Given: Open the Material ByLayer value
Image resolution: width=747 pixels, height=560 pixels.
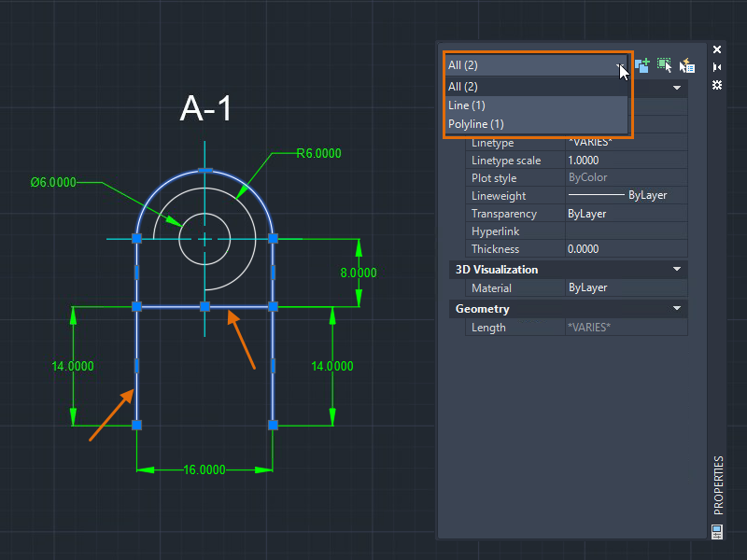Looking at the screenshot, I should tap(626, 287).
